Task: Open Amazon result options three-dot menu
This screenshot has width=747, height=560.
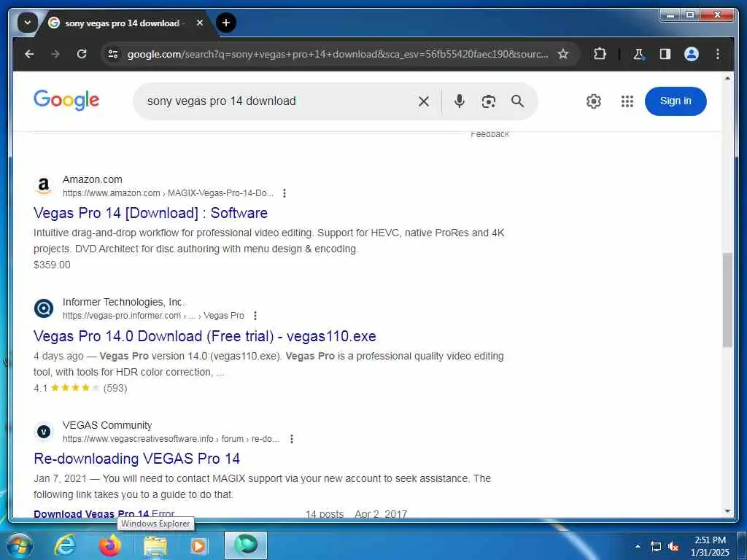Action: point(285,192)
